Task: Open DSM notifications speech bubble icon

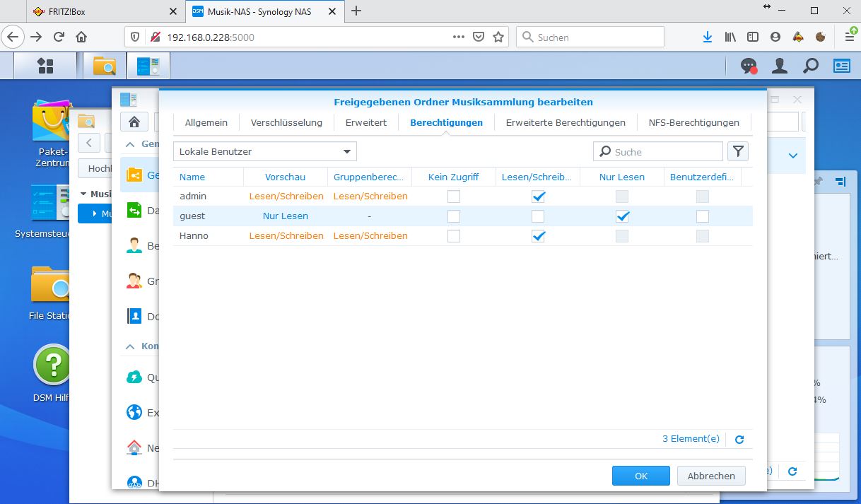Action: [x=749, y=66]
